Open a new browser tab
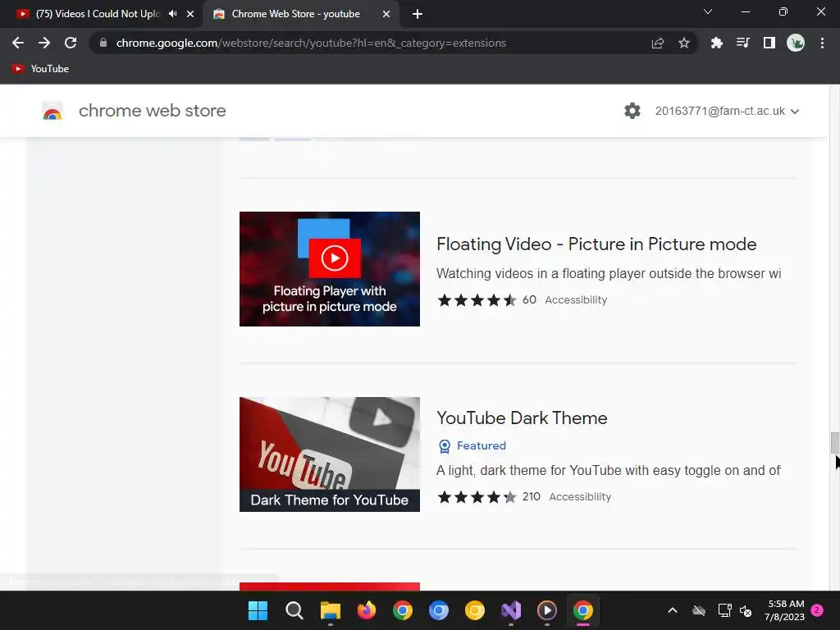This screenshot has width=840, height=630. point(418,14)
